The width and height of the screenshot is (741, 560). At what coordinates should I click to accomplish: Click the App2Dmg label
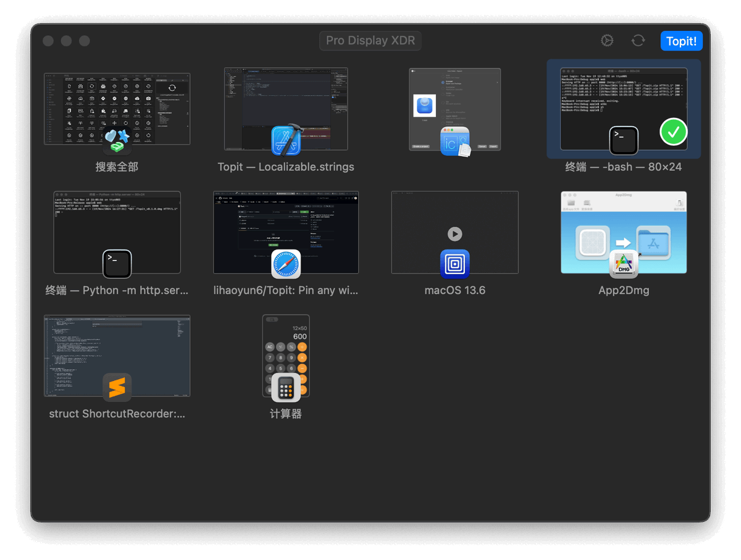pyautogui.click(x=624, y=290)
